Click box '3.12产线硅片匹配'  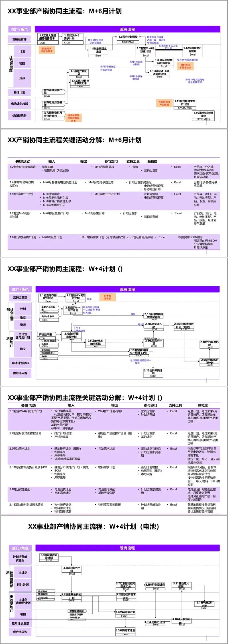[x=204, y=605]
